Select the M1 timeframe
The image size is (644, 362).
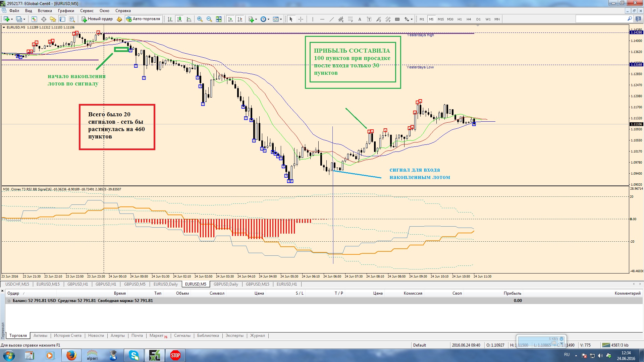pos(422,19)
